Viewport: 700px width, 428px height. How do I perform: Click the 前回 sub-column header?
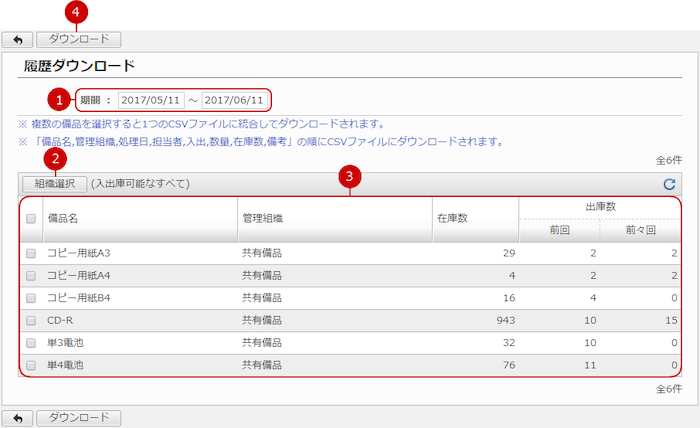tap(559, 230)
